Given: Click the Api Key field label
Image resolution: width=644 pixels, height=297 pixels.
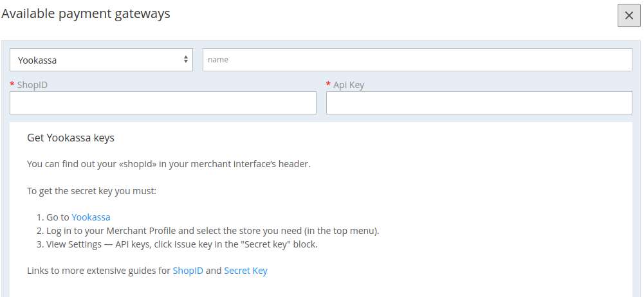Looking at the screenshot, I should pos(348,85).
